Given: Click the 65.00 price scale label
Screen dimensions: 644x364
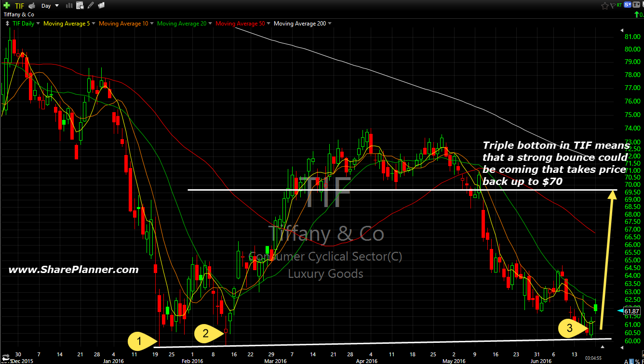Looking at the screenshot, I should [632, 260].
